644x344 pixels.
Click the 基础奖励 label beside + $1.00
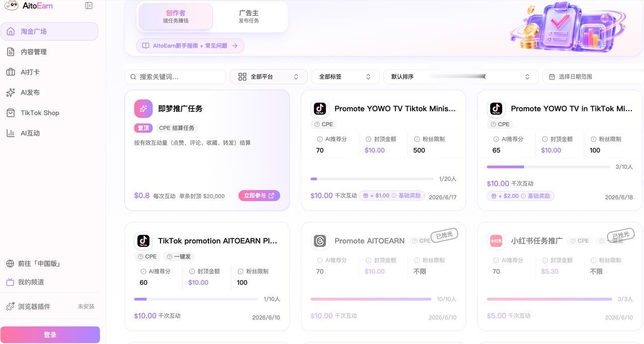point(410,196)
